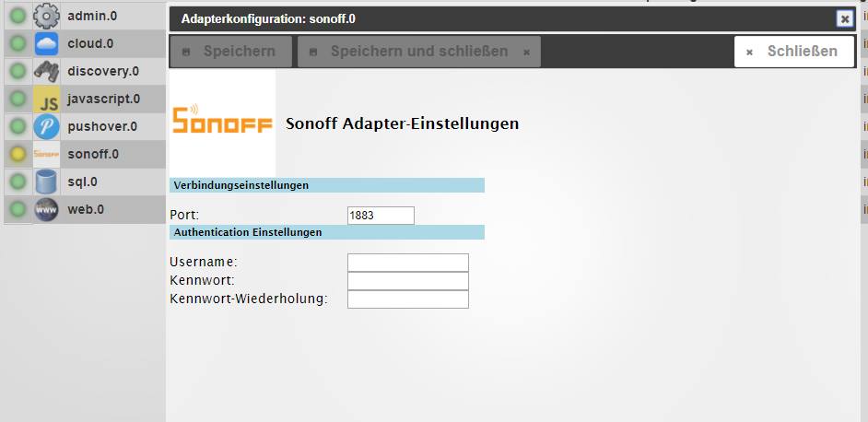868x422 pixels.
Task: Click the cloud.0 adapter icon
Action: pos(46,43)
